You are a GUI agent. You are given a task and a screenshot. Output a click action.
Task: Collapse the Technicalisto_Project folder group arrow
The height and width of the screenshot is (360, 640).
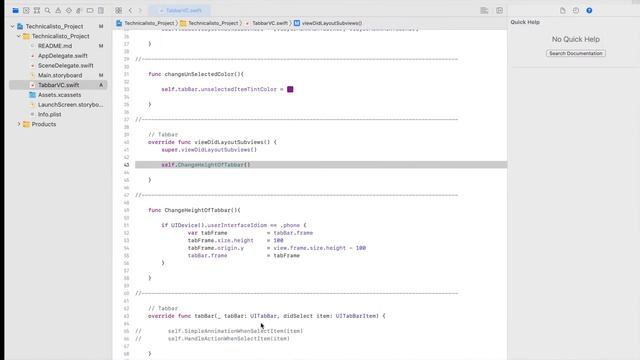click(x=18, y=36)
